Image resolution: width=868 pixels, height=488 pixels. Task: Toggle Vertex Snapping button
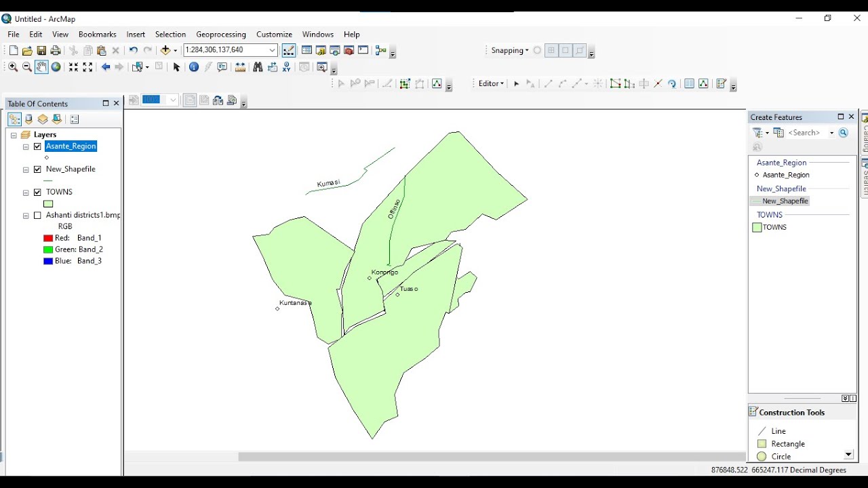point(566,50)
